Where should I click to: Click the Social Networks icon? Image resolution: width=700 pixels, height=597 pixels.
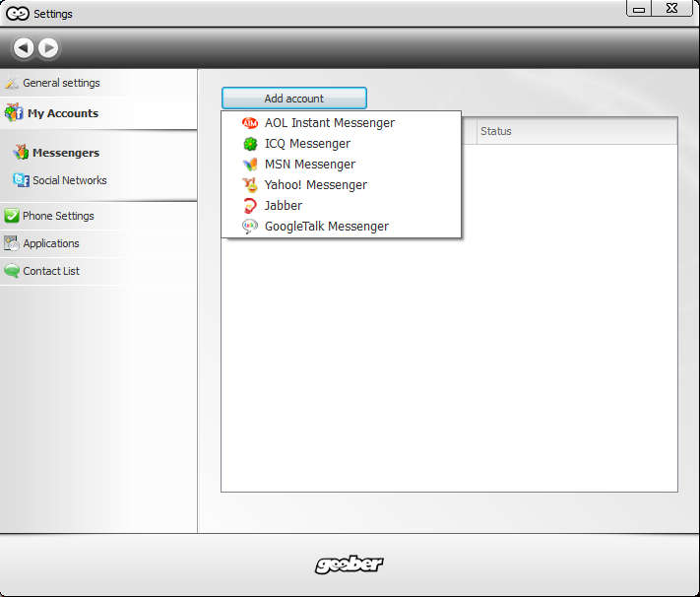pos(21,180)
